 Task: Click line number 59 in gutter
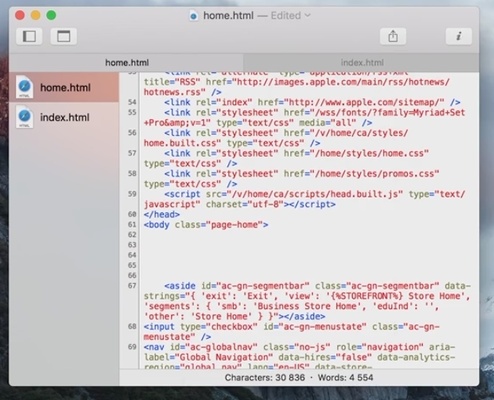click(x=132, y=194)
